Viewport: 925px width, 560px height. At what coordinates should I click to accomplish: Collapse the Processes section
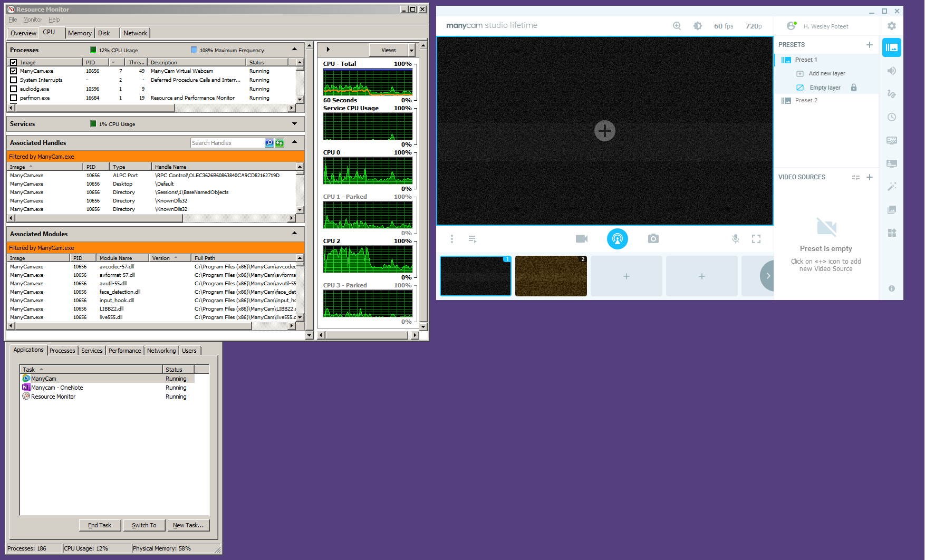tap(295, 49)
